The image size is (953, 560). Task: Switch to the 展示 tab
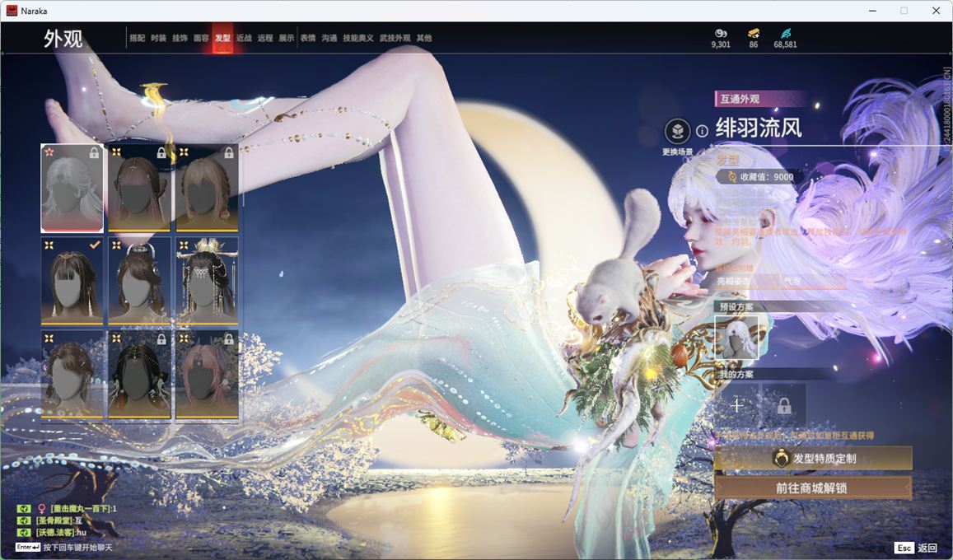(x=287, y=38)
